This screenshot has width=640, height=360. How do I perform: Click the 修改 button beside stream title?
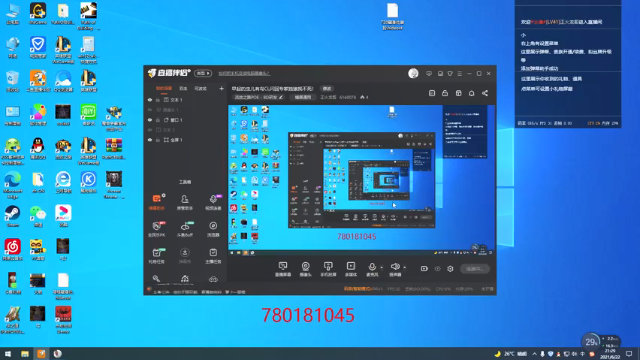click(327, 89)
